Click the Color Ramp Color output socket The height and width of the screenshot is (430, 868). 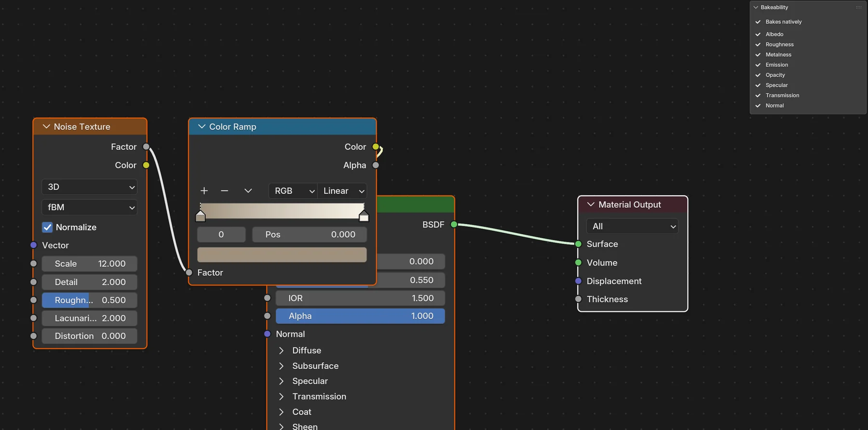pyautogui.click(x=376, y=147)
